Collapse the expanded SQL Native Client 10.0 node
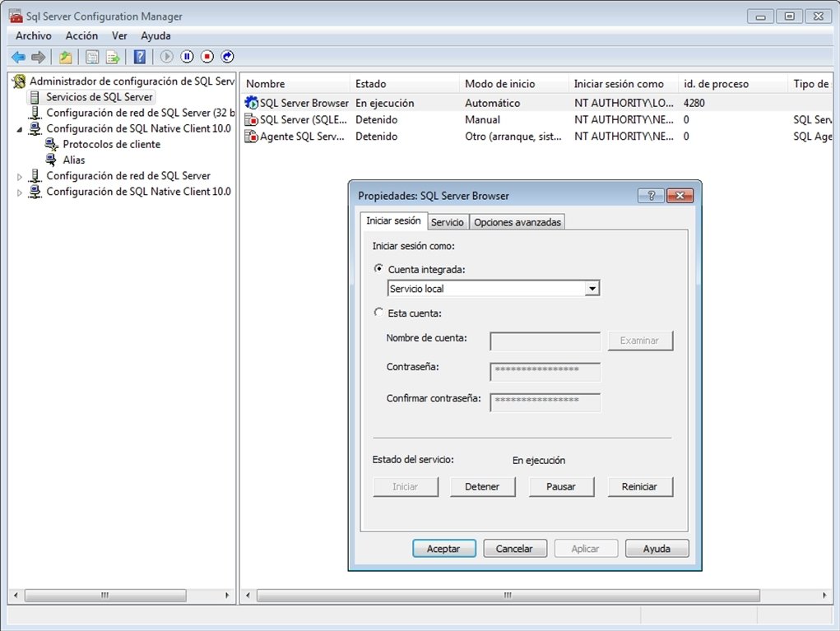The height and width of the screenshot is (631, 840). coord(19,129)
